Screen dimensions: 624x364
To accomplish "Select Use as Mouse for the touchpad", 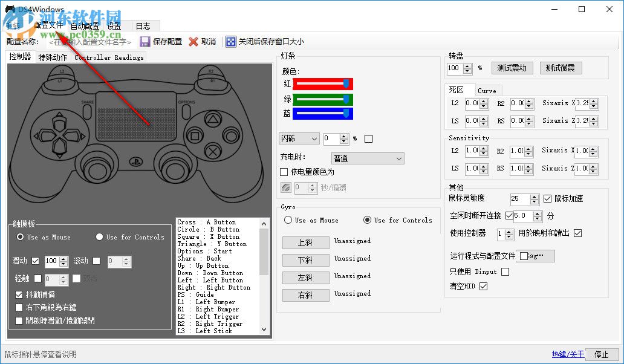I will [x=20, y=237].
